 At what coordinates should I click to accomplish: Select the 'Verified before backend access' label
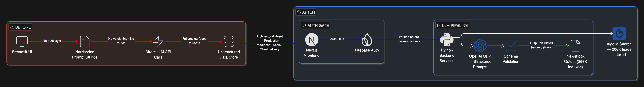click(408, 39)
